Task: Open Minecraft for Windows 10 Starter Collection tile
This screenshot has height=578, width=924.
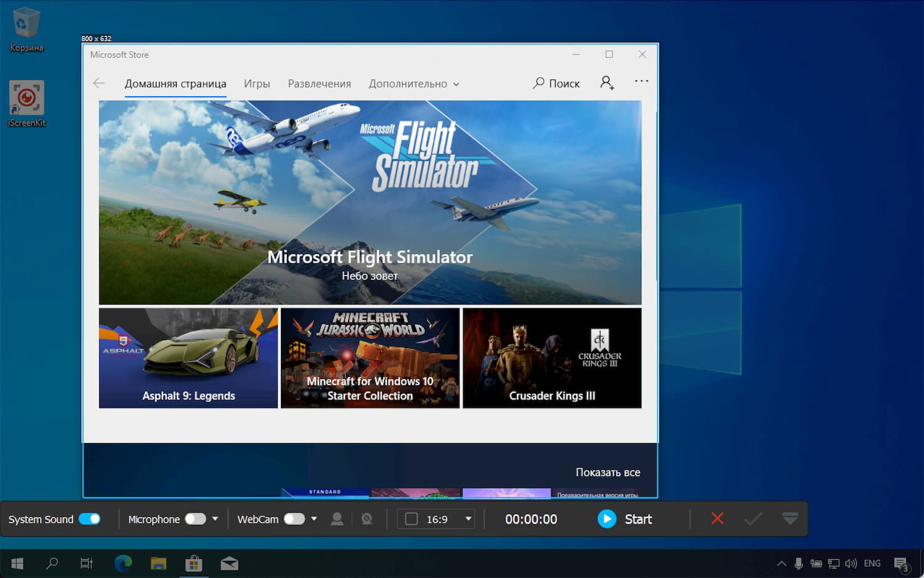Action: coord(370,358)
